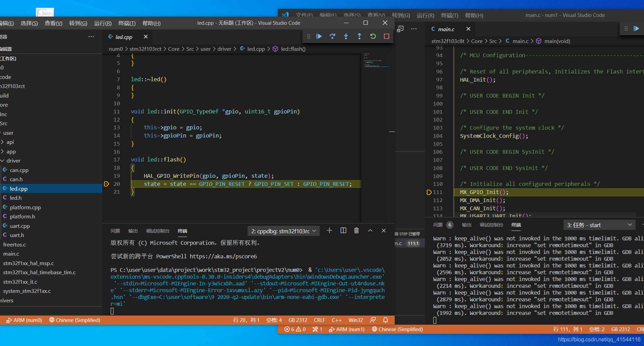This screenshot has width=644, height=346.
Task: Toggle the marker on line 20 gutter
Action: pos(107,184)
